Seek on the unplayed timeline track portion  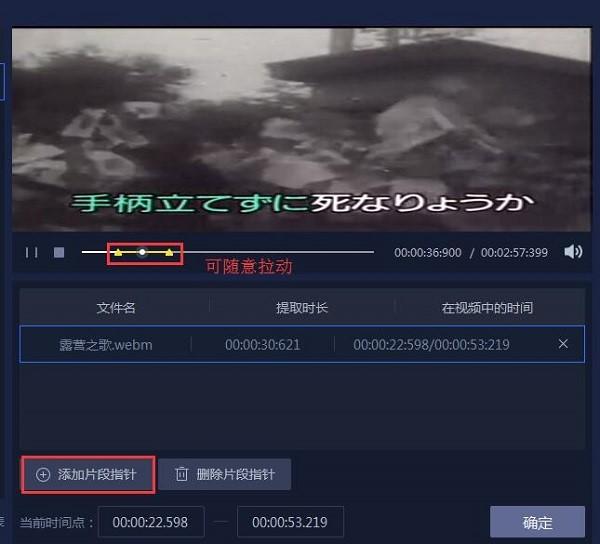click(276, 252)
